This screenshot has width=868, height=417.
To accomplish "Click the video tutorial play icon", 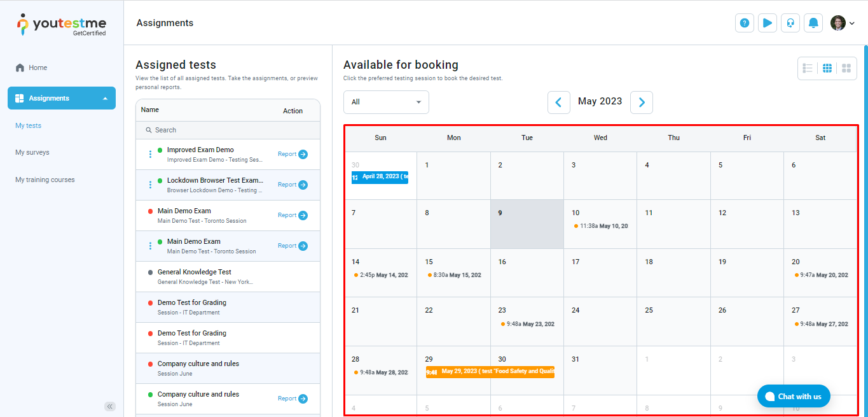I will [x=768, y=23].
